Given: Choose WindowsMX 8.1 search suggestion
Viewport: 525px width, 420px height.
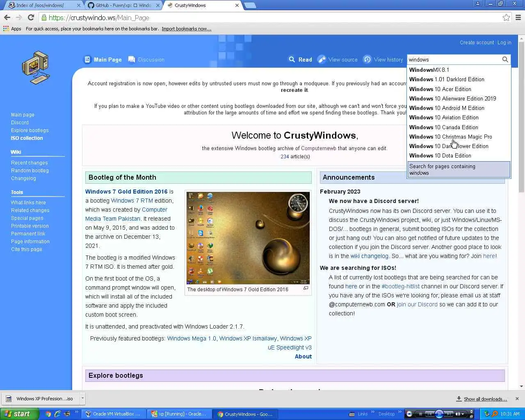Looking at the screenshot, I should click(x=459, y=70).
